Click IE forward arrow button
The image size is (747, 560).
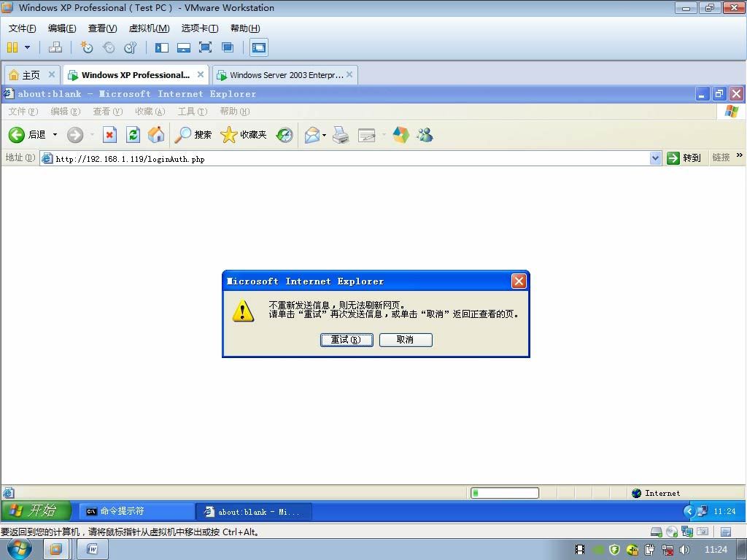coord(75,135)
